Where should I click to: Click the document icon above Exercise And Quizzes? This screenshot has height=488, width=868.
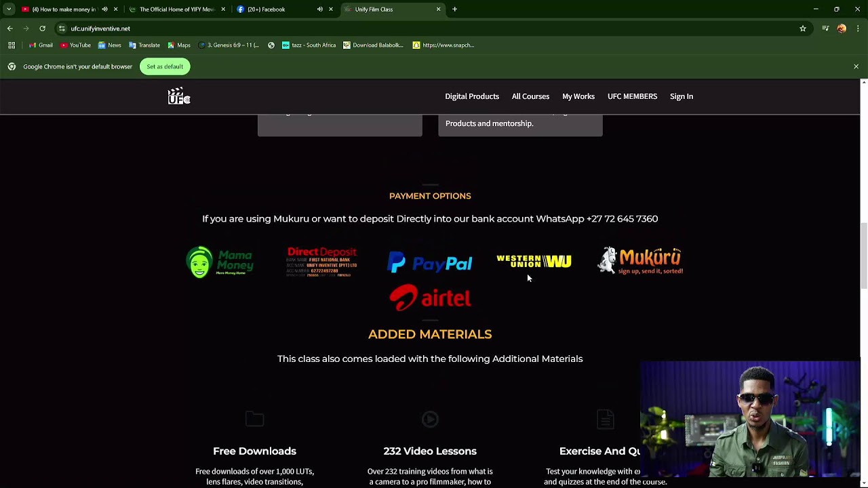click(606, 420)
